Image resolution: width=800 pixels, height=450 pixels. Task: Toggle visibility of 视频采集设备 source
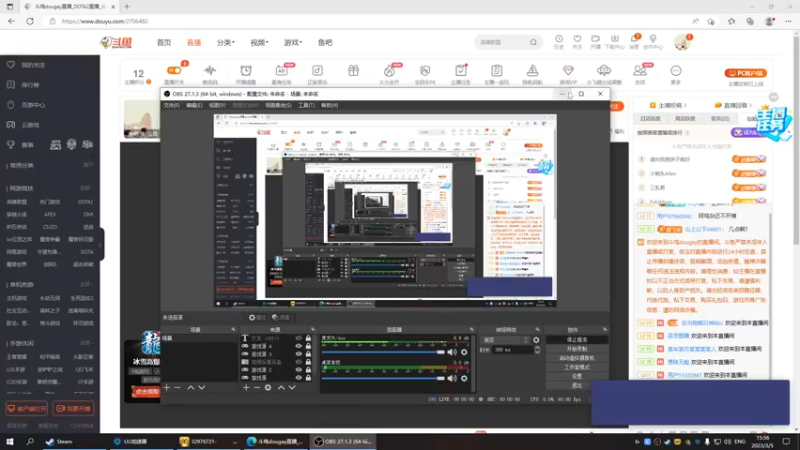(298, 362)
